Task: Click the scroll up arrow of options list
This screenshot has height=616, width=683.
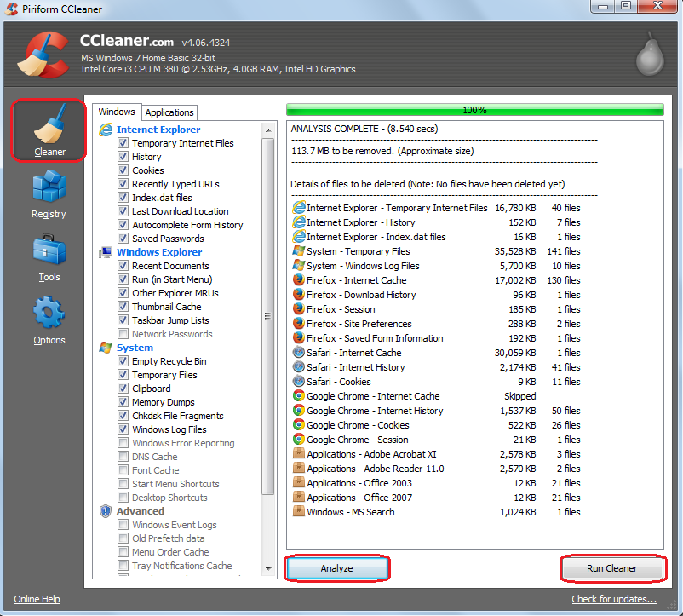Action: click(x=268, y=130)
